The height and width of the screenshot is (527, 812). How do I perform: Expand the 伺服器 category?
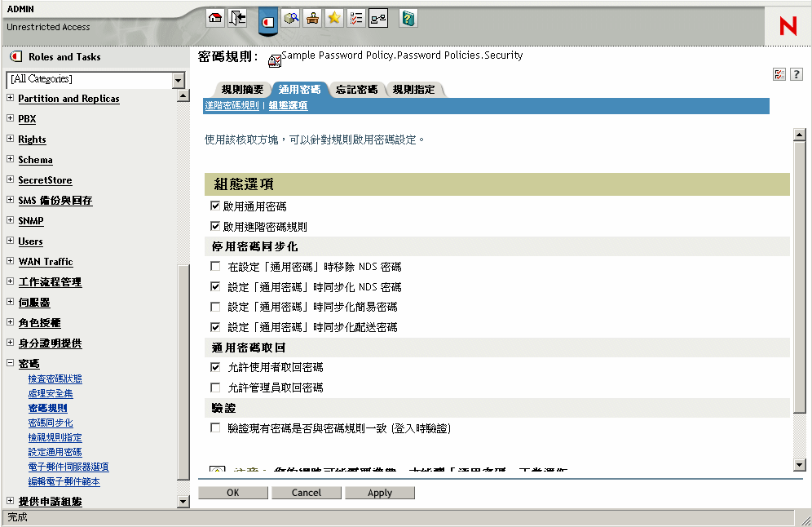tap(10, 302)
